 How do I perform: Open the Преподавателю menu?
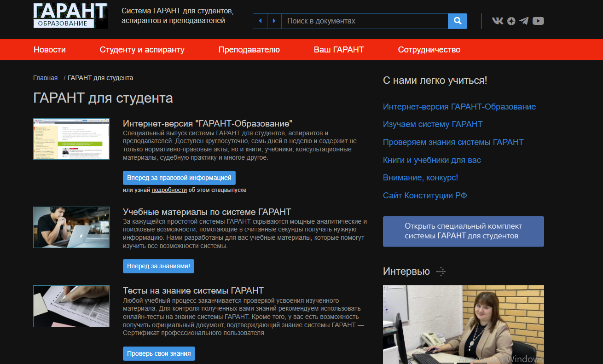tap(249, 50)
